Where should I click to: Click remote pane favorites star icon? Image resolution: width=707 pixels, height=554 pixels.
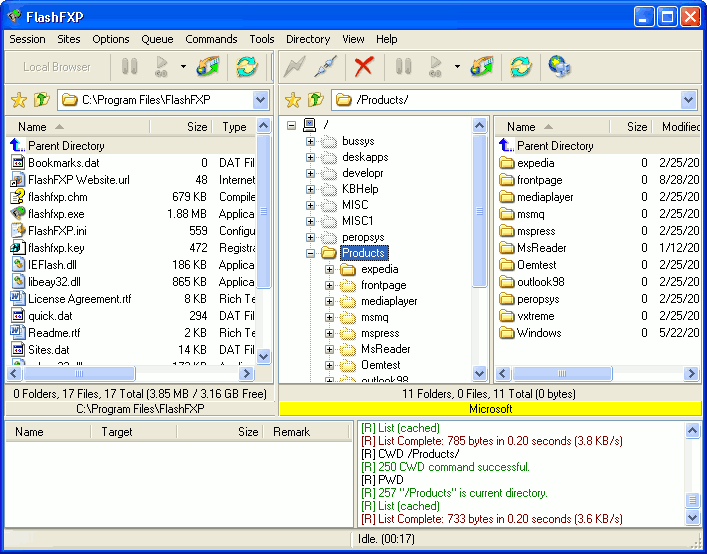pos(293,100)
